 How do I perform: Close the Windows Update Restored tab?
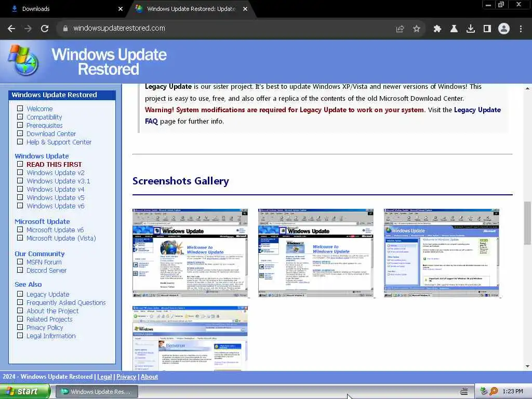[245, 9]
